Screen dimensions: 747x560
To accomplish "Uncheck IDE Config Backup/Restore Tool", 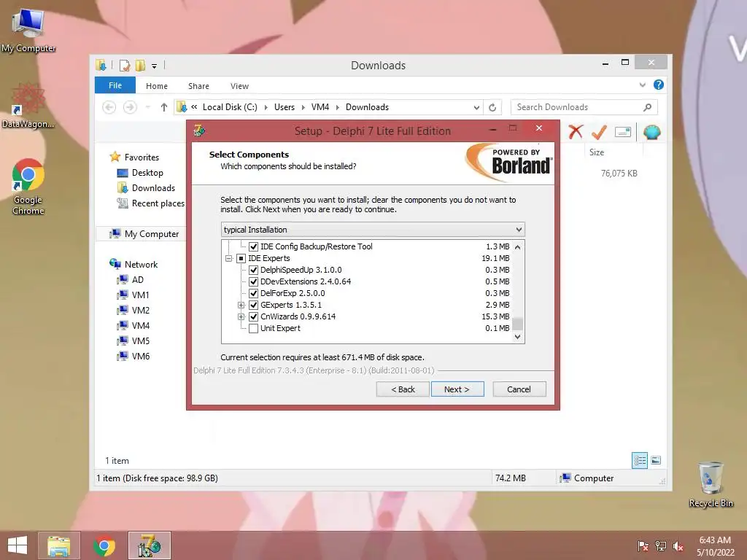I will pos(253,246).
